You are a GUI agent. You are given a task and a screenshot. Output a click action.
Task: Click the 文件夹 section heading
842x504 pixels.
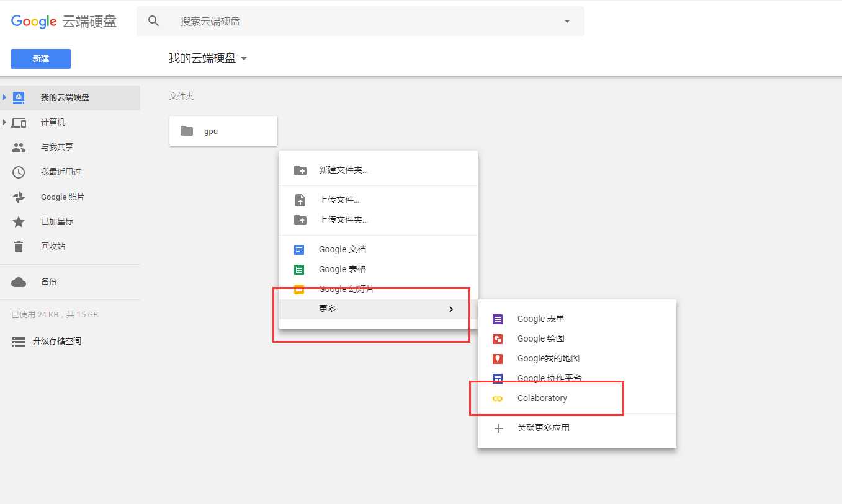tap(181, 97)
